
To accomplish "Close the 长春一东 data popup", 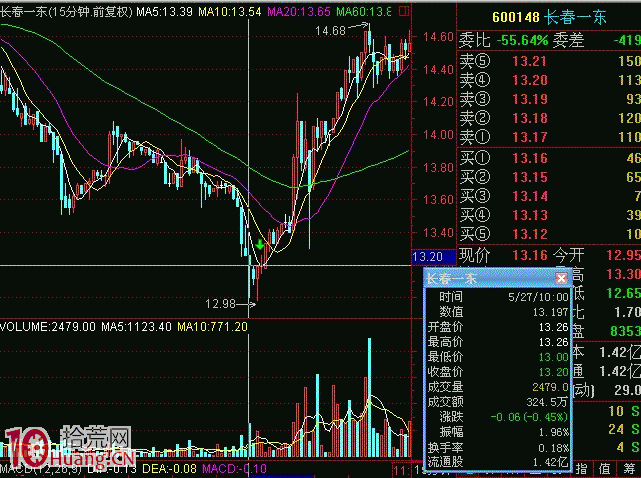I will click(x=561, y=278).
